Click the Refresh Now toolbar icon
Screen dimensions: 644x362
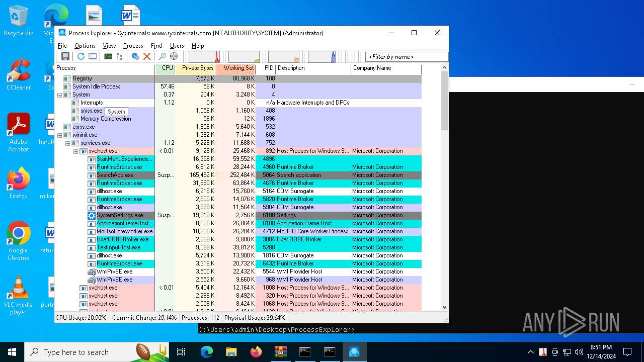pos(80,56)
